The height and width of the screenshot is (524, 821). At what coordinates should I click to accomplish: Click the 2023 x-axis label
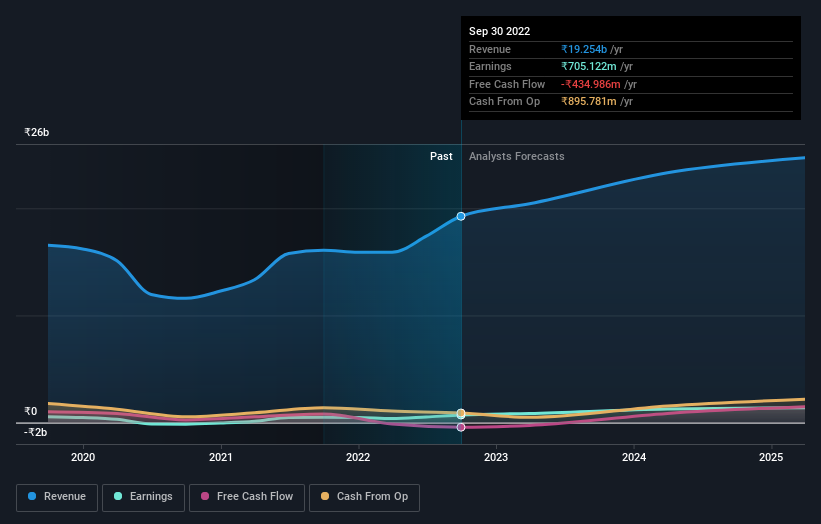pyautogui.click(x=496, y=457)
